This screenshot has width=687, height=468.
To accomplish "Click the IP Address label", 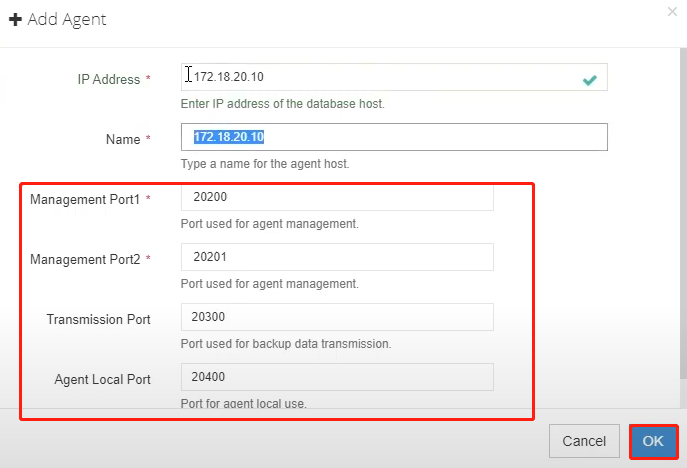I will click(109, 79).
